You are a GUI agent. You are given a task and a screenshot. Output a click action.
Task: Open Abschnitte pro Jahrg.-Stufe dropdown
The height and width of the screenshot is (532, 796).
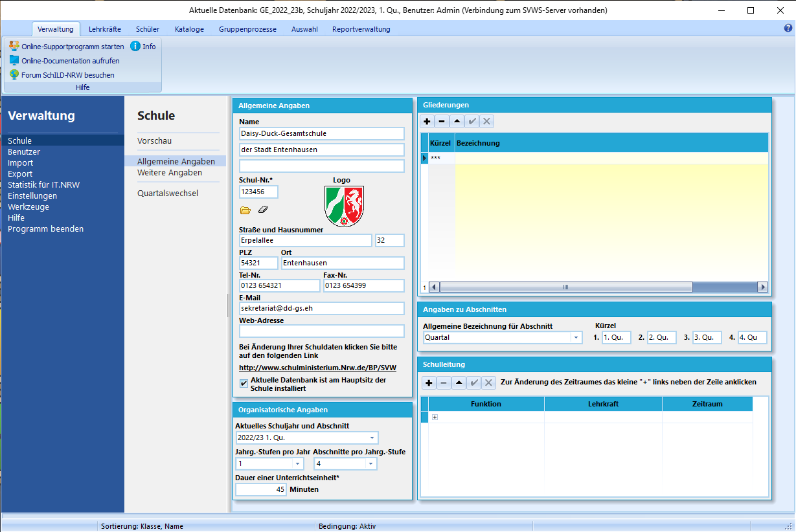pyautogui.click(x=371, y=463)
